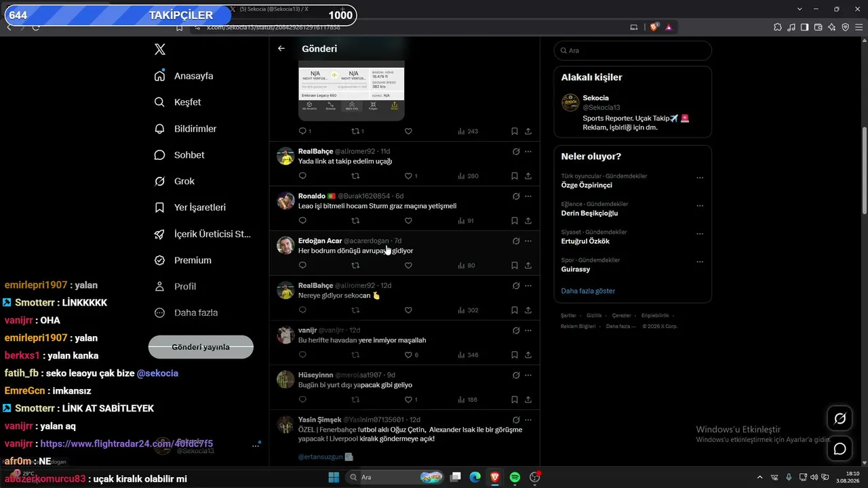Click the Daha fazla göster link
Viewport: 868px width, 488px height.
coord(588,291)
